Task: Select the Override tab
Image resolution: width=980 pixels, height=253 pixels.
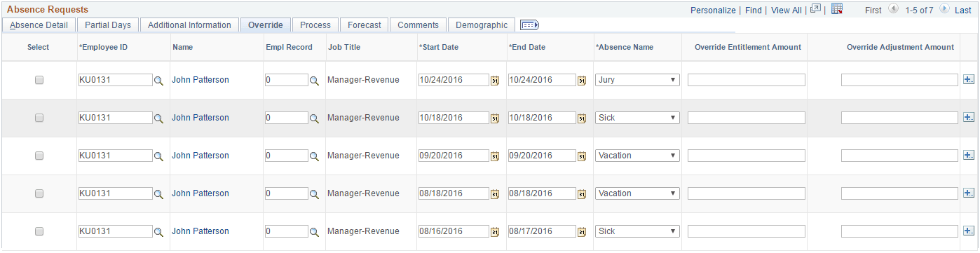Action: click(266, 25)
